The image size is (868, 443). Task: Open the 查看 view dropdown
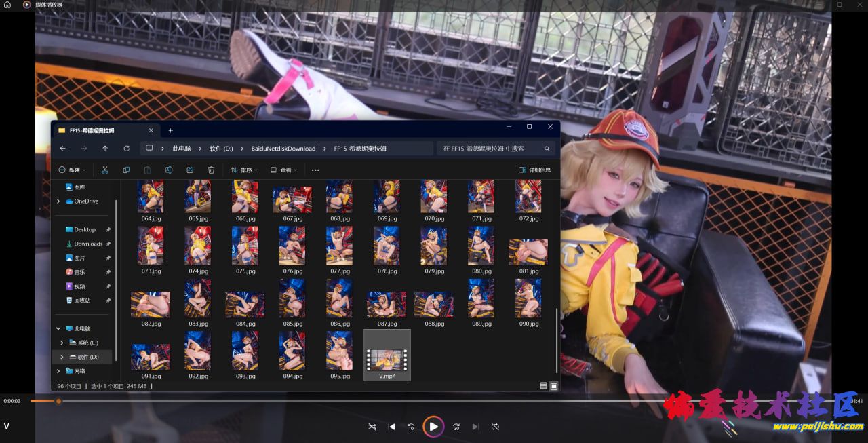(x=283, y=170)
